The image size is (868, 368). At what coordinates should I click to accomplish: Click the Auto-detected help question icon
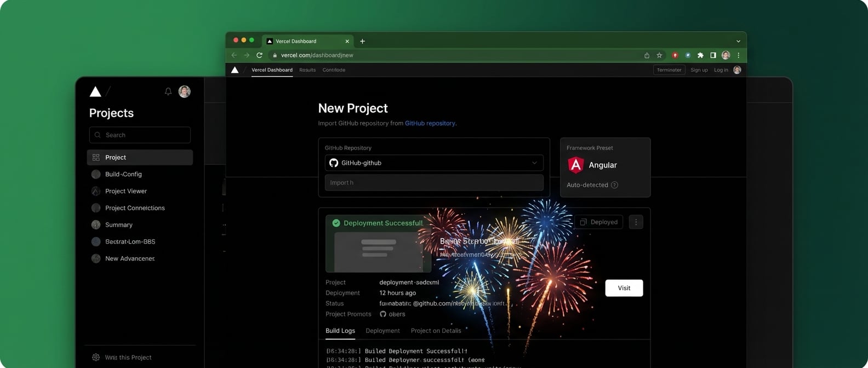pyautogui.click(x=614, y=185)
